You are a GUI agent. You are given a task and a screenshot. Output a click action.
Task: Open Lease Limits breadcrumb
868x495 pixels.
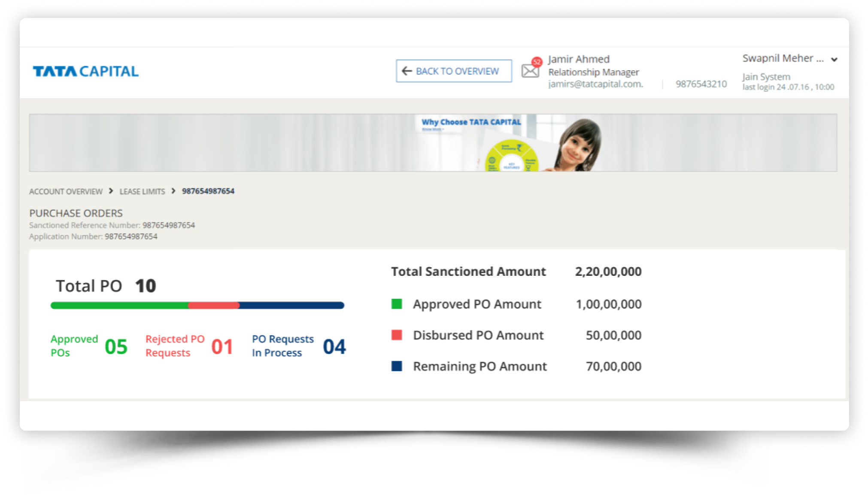point(142,191)
